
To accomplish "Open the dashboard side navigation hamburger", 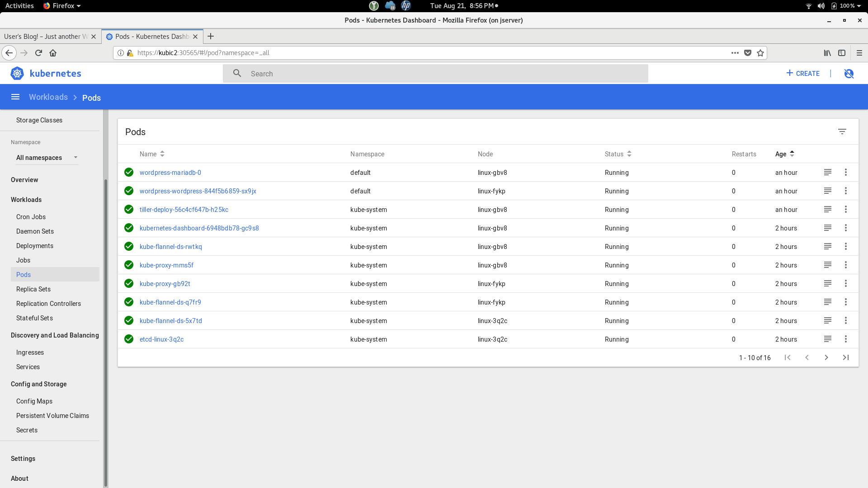I will point(15,97).
